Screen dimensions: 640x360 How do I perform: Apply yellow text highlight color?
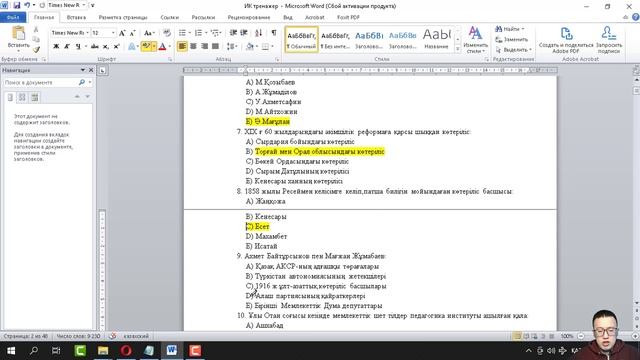click(146, 47)
